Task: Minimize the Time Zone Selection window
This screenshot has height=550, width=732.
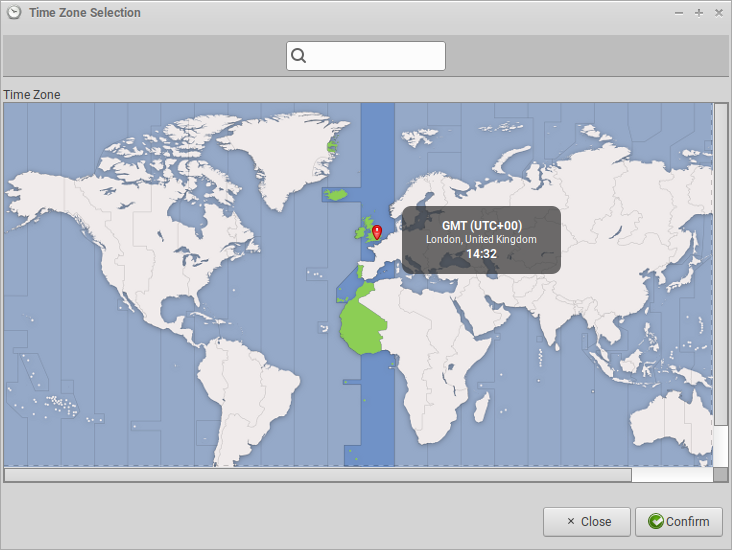Action: (x=679, y=13)
